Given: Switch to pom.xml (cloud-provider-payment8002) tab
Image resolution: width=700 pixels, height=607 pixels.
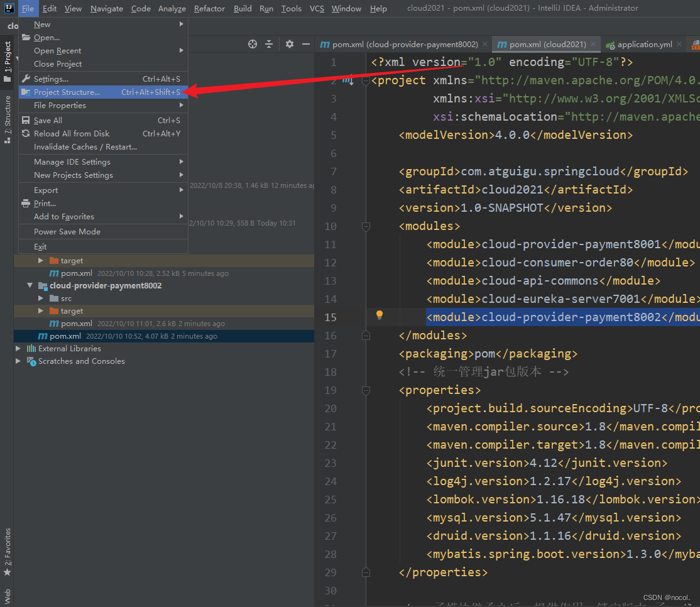Looking at the screenshot, I should pos(400,44).
